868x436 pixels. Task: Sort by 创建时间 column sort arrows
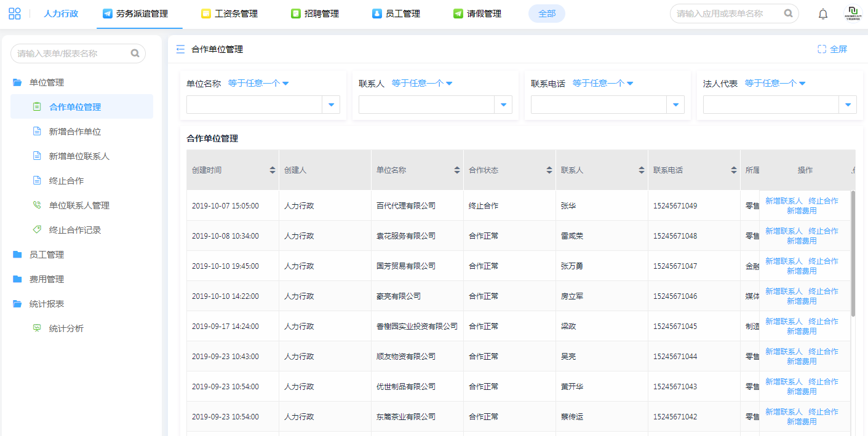tap(273, 170)
